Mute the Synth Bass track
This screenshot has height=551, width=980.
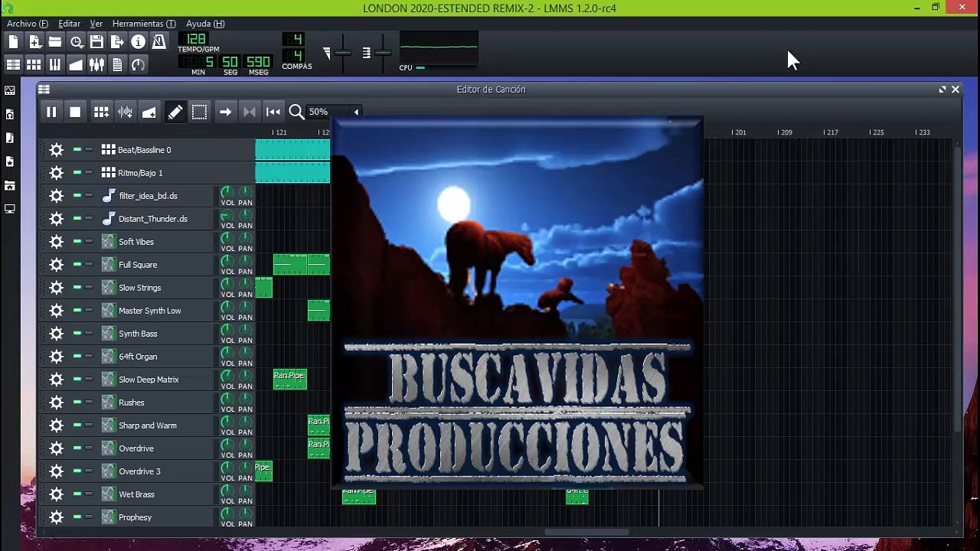(77, 334)
